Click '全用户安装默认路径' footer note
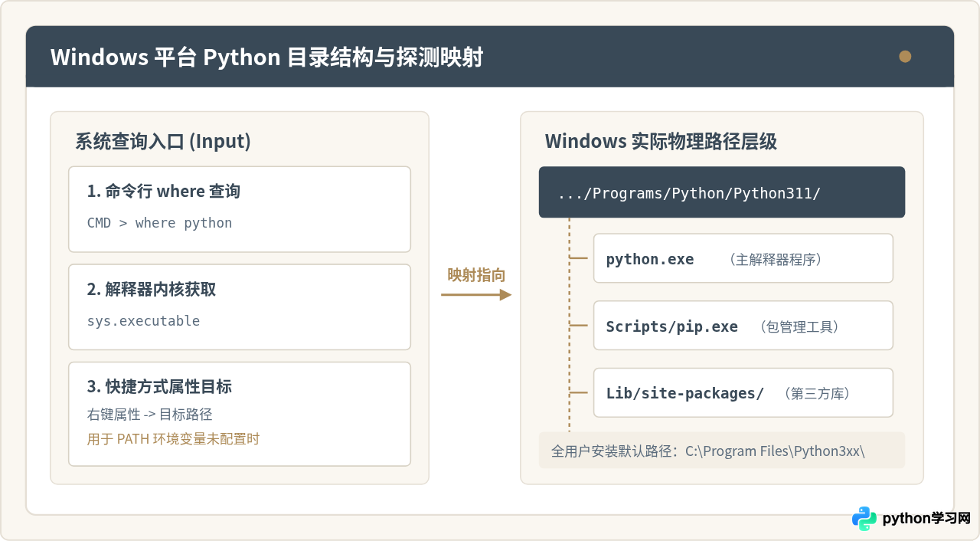Image resolution: width=980 pixels, height=541 pixels. pos(722,451)
